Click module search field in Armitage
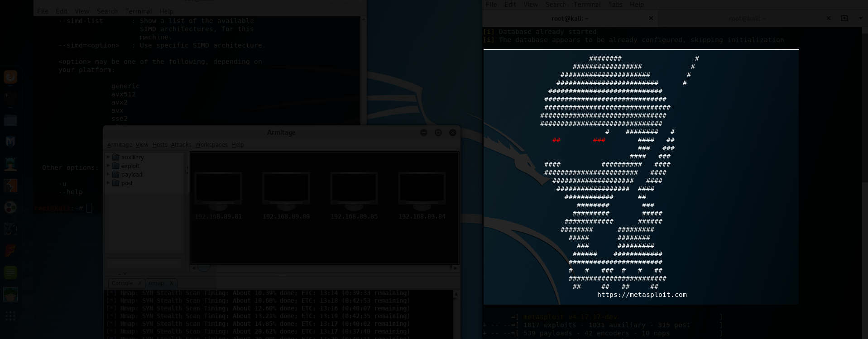 (144, 264)
